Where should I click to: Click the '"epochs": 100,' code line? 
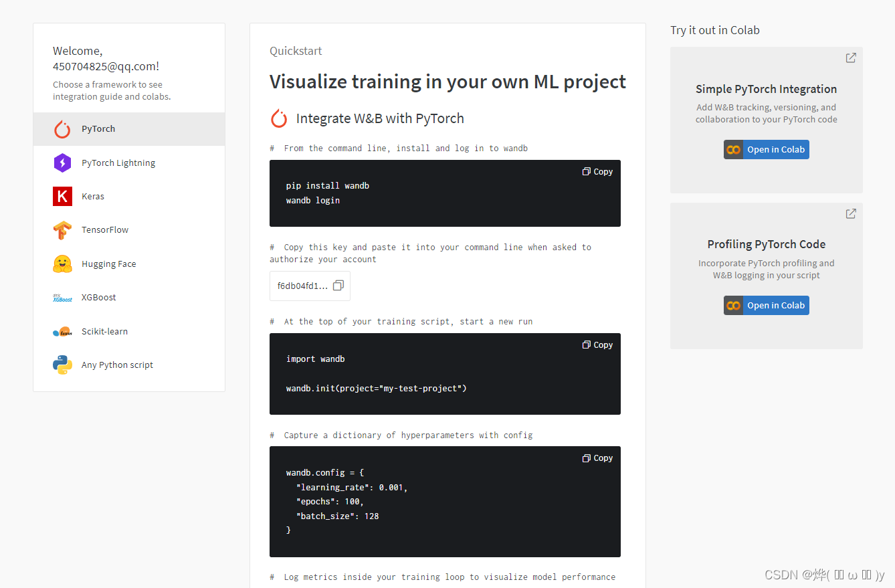point(330,501)
